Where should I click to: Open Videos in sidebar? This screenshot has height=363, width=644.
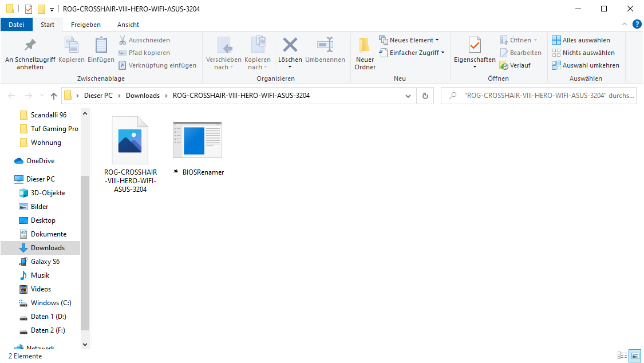pyautogui.click(x=35, y=289)
